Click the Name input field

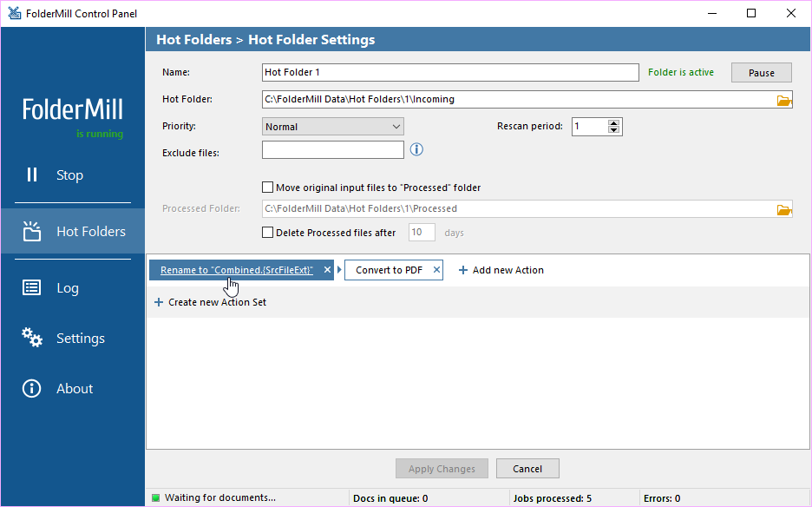(x=450, y=73)
